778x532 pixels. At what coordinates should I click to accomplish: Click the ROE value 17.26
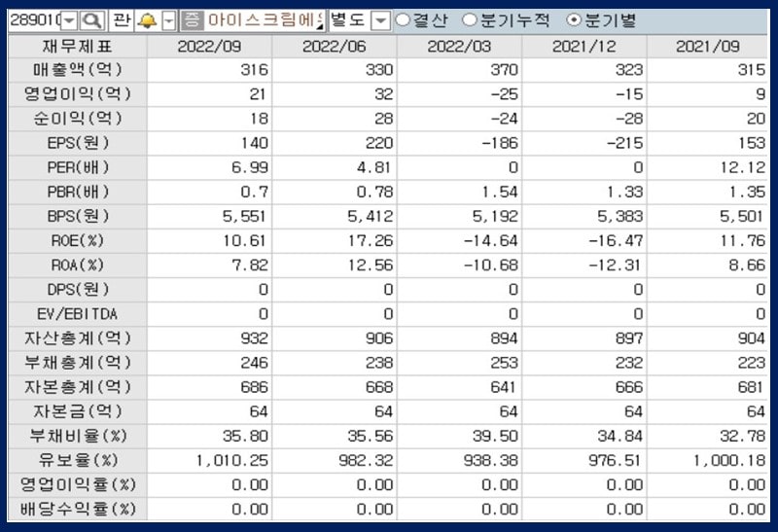pos(371,240)
